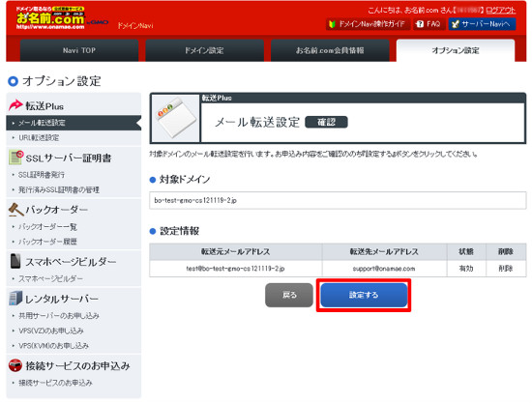
Task: Open the お名前.com会員情報 tab
Action: pos(330,50)
